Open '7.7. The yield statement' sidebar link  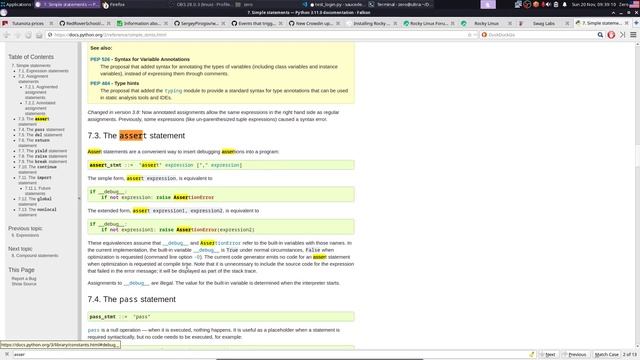[x=42, y=151]
